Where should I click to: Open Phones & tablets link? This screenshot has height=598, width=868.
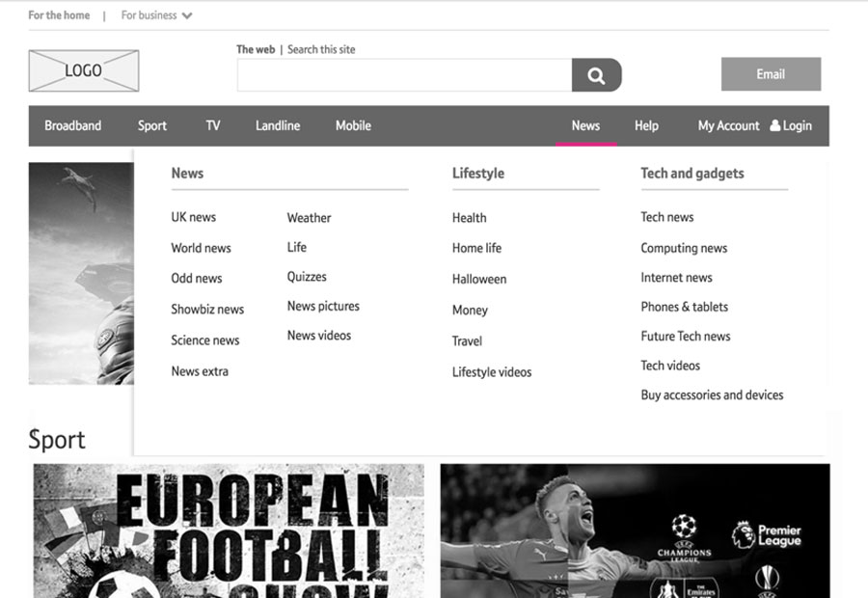pyautogui.click(x=685, y=307)
